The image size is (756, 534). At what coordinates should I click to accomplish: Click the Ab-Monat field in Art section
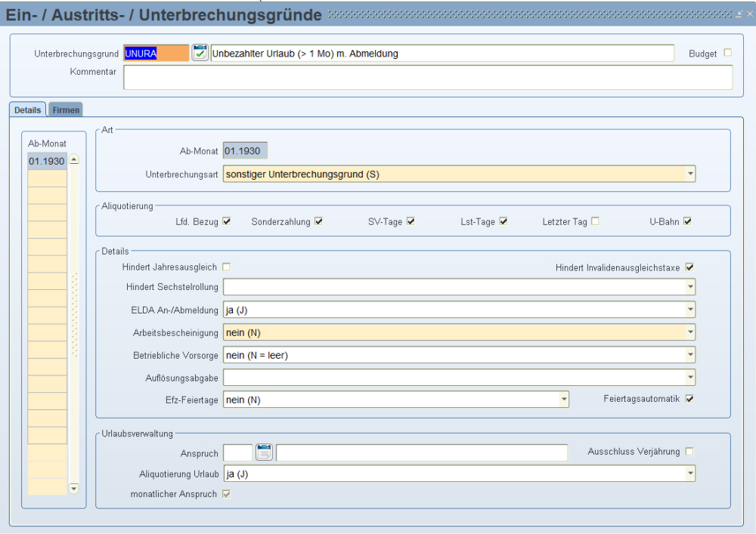coord(245,151)
